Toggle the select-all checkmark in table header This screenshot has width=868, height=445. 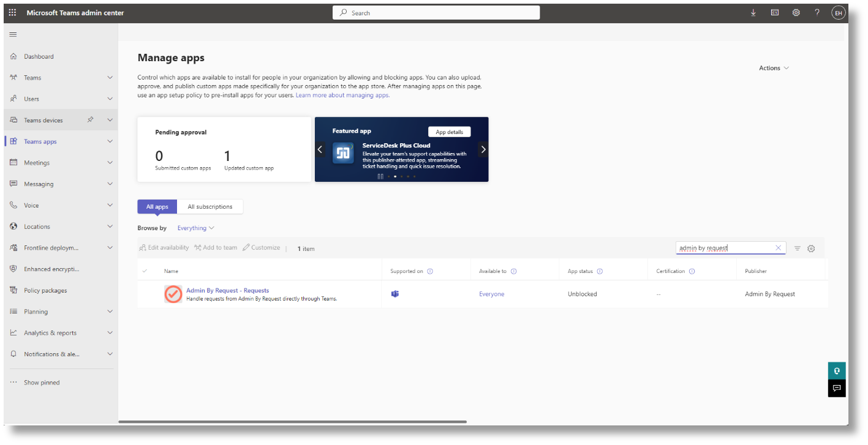145,271
